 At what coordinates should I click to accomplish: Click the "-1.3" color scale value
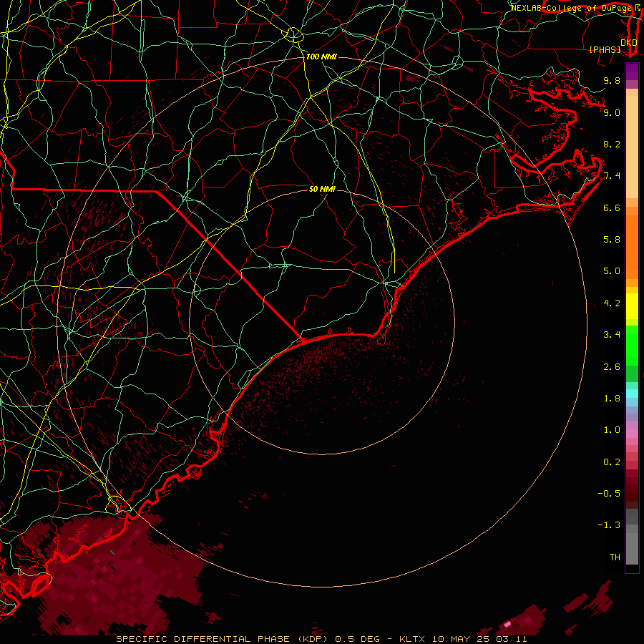coord(609,525)
